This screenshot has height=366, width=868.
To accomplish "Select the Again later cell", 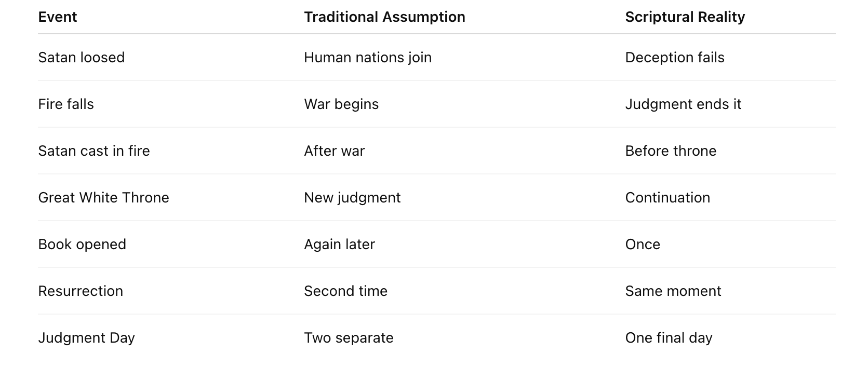I will coord(339,245).
